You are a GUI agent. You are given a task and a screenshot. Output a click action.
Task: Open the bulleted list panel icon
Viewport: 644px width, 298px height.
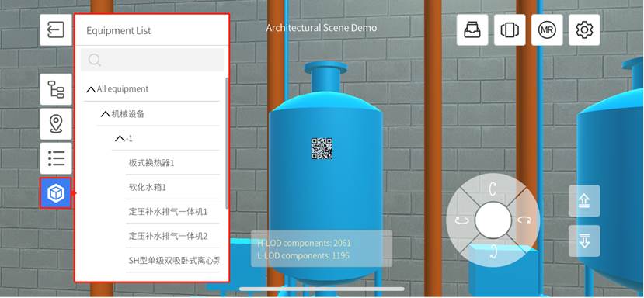(x=56, y=158)
